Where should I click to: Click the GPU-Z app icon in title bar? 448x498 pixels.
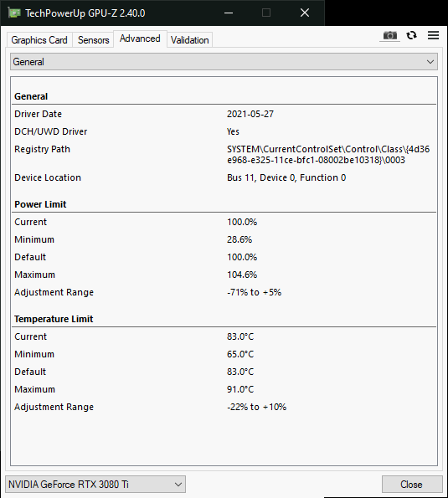point(14,13)
